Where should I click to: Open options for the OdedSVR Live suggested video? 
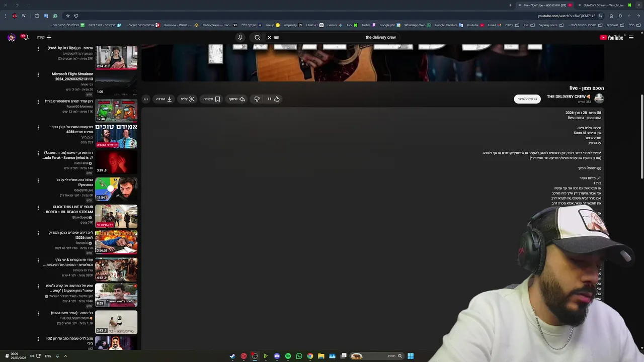click(x=38, y=180)
